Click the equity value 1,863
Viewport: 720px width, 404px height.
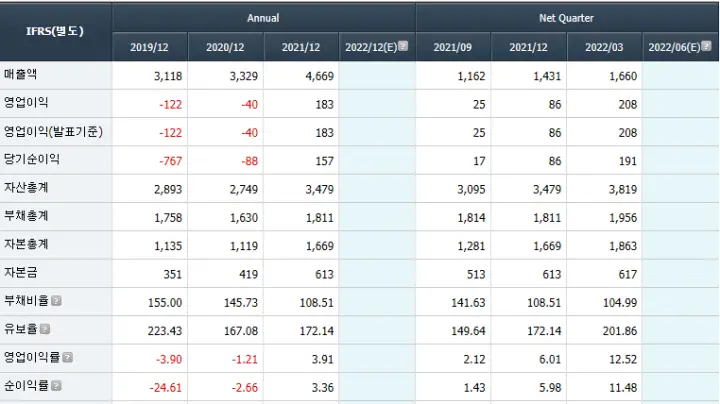point(623,246)
